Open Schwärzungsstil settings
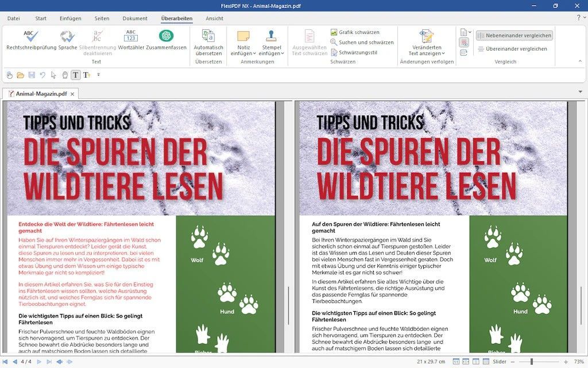588x368 pixels. point(357,52)
